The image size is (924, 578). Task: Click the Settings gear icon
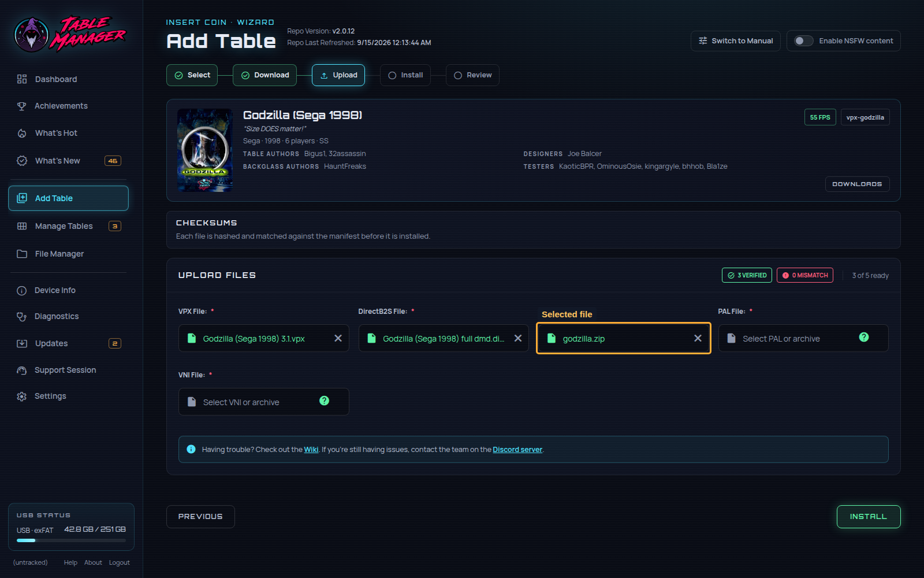pos(22,396)
